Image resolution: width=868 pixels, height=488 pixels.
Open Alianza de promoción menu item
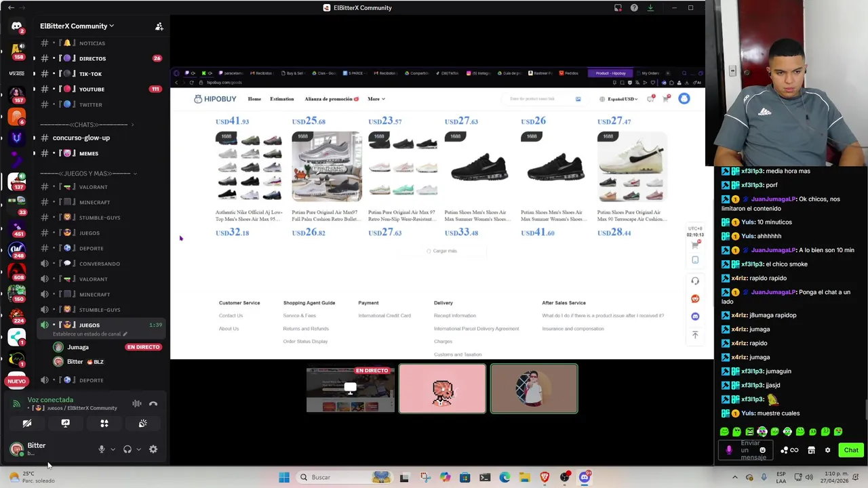pos(332,99)
